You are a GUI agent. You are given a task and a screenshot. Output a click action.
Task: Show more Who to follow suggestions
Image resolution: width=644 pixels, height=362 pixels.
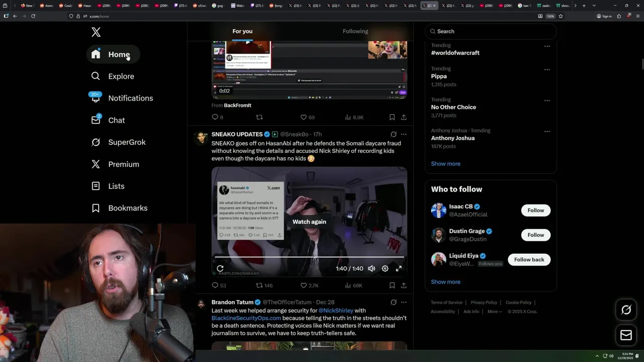tap(446, 282)
